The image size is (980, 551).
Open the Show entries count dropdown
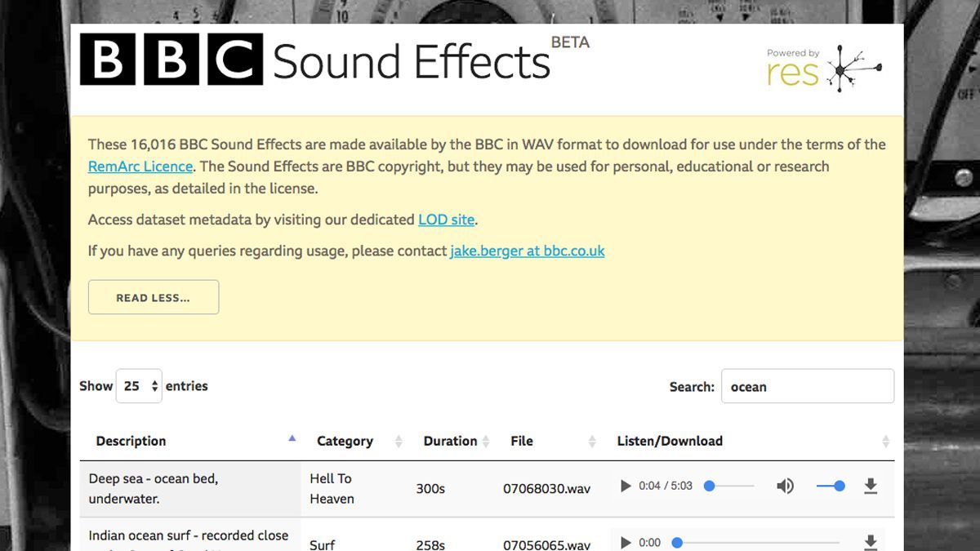pyautogui.click(x=139, y=386)
